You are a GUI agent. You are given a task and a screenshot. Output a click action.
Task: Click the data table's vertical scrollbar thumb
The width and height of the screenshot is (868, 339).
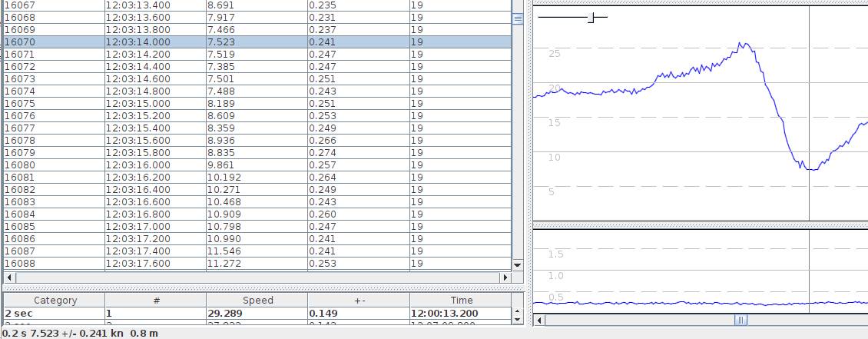[x=517, y=19]
